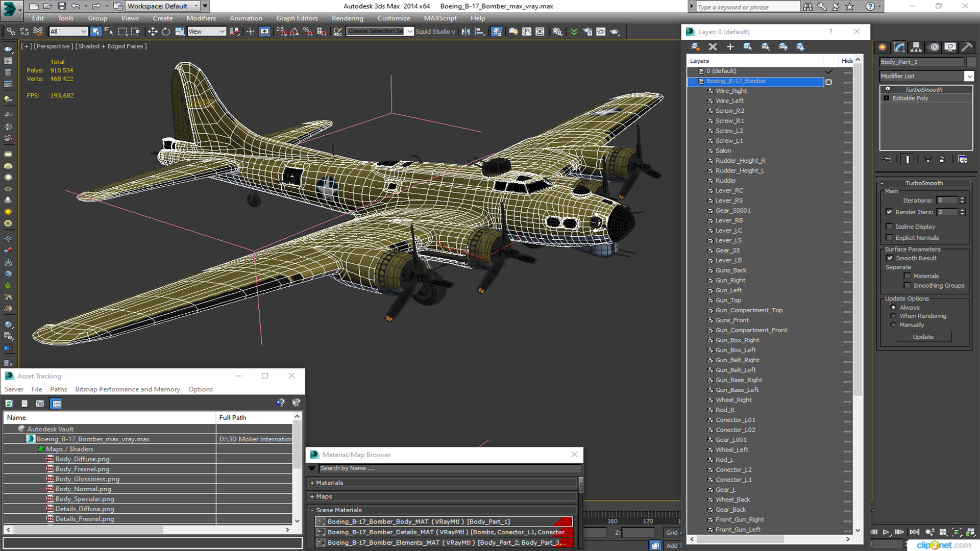The width and height of the screenshot is (980, 551).
Task: Check Separate by Smoothing Groups option
Action: pos(907,286)
